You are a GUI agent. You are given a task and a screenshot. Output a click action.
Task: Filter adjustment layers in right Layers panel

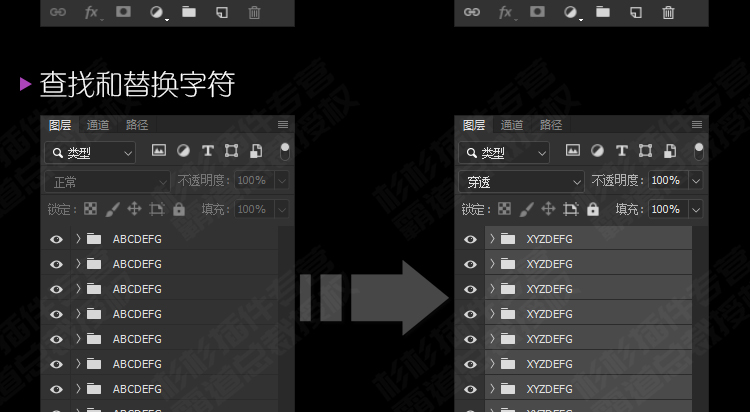coord(597,151)
